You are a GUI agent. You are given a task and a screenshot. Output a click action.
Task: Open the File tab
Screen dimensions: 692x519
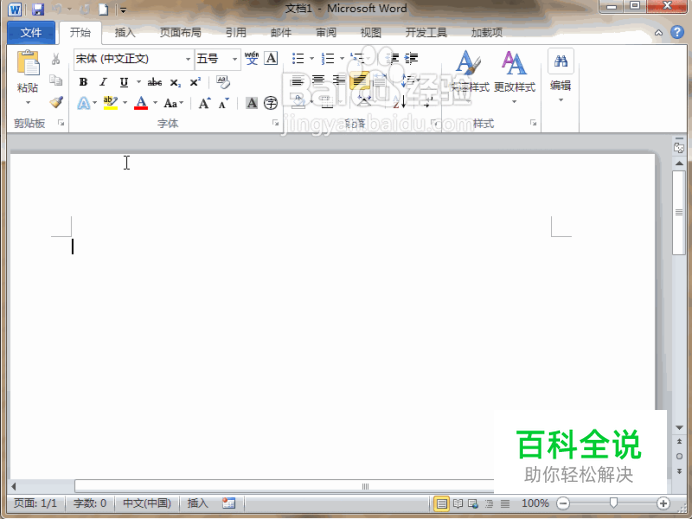[31, 33]
